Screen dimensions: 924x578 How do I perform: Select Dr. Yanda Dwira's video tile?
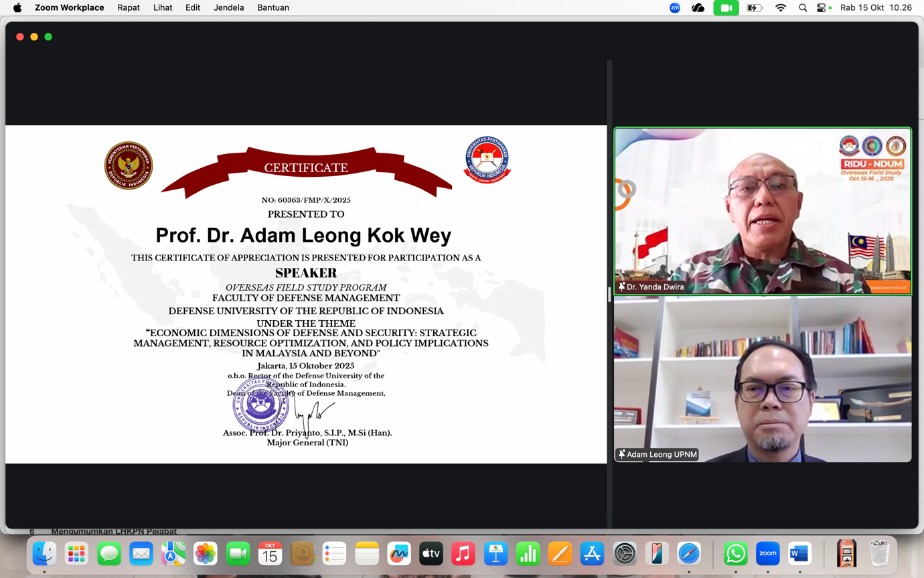(763, 211)
